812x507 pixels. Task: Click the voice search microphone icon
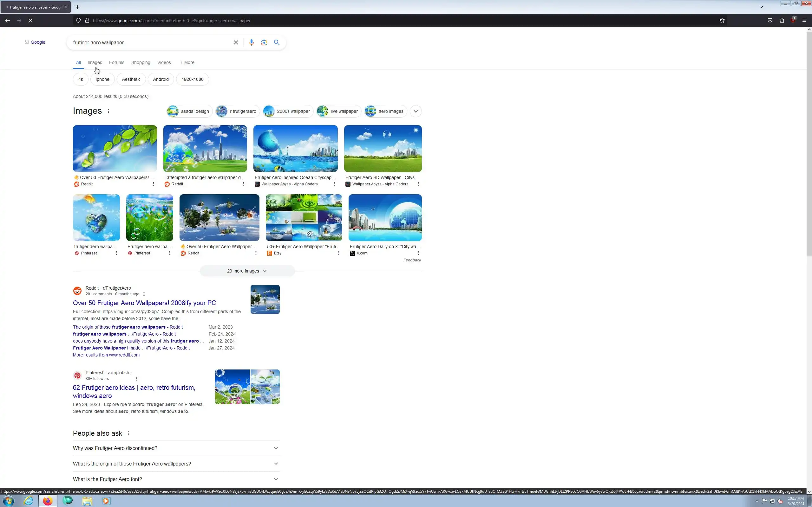click(251, 42)
